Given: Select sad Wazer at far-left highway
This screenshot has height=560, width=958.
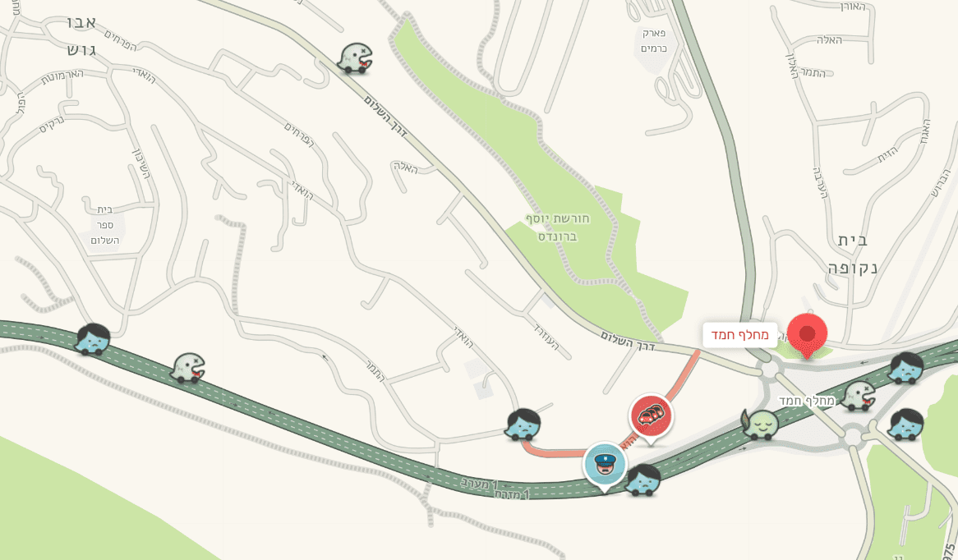Looking at the screenshot, I should pyautogui.click(x=93, y=340).
